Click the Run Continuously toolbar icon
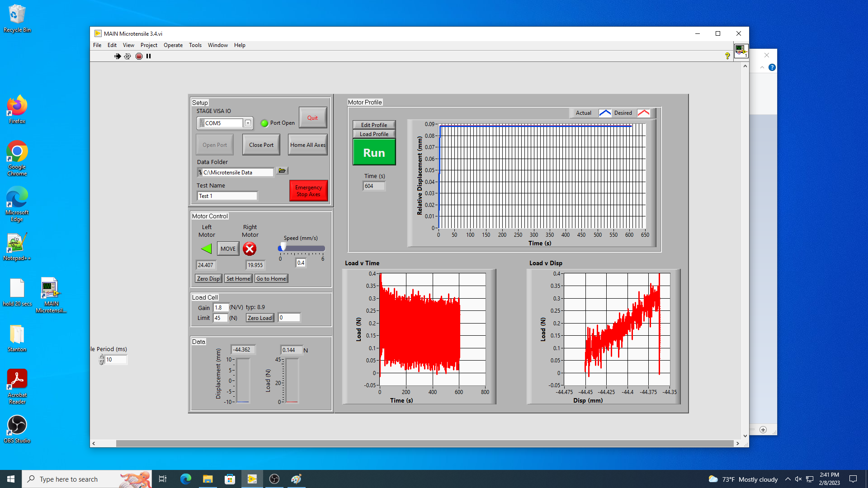 coord(127,56)
